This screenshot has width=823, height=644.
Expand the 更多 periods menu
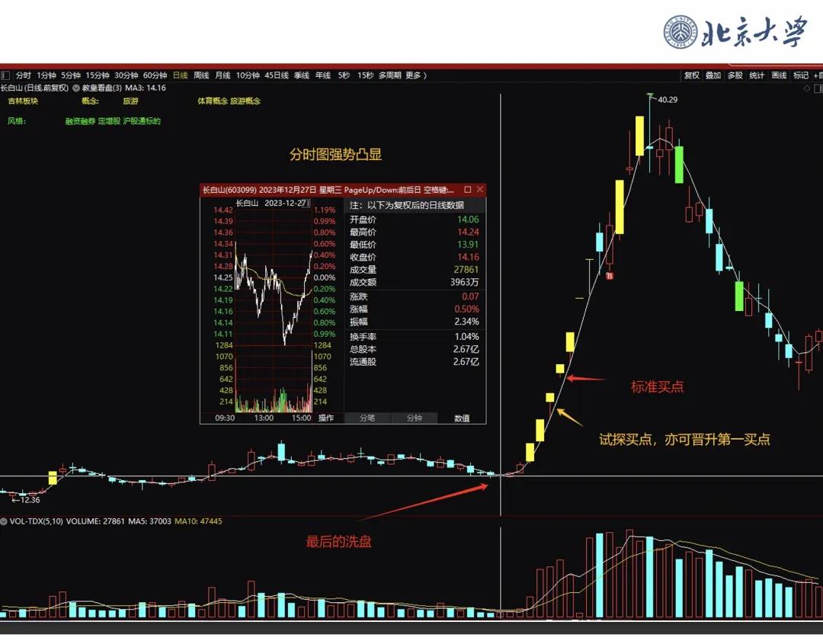(416, 75)
